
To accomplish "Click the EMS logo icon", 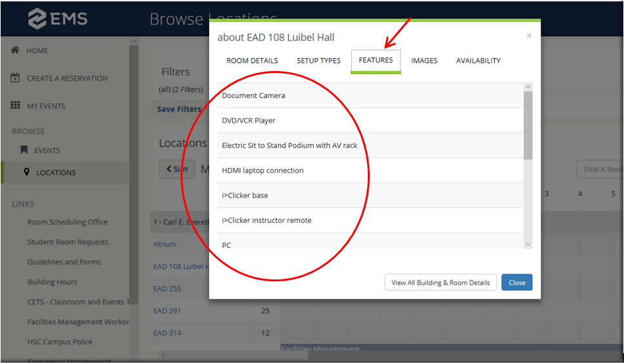I will click(x=37, y=19).
